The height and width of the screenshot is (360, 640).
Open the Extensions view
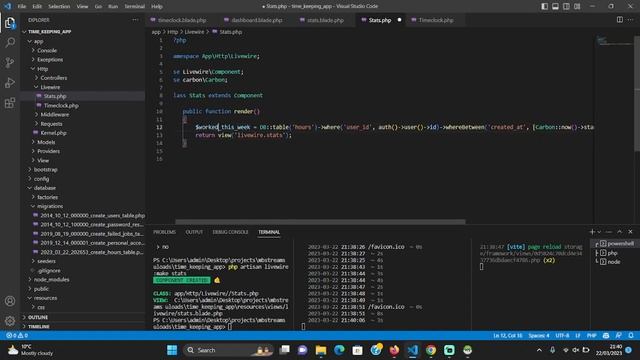10,102
